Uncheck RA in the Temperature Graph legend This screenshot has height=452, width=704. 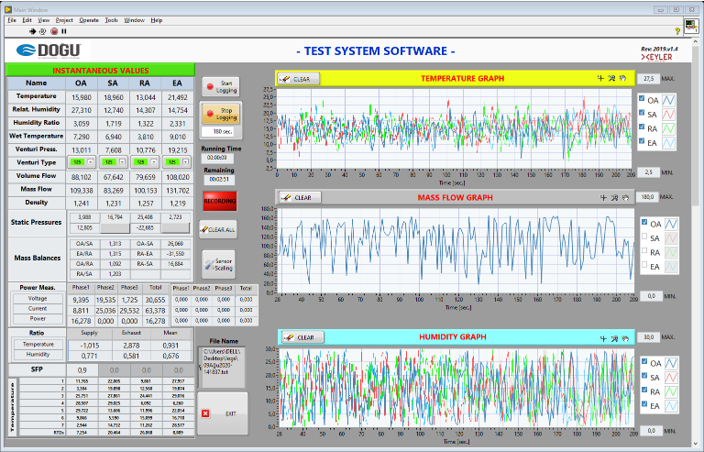[x=642, y=127]
